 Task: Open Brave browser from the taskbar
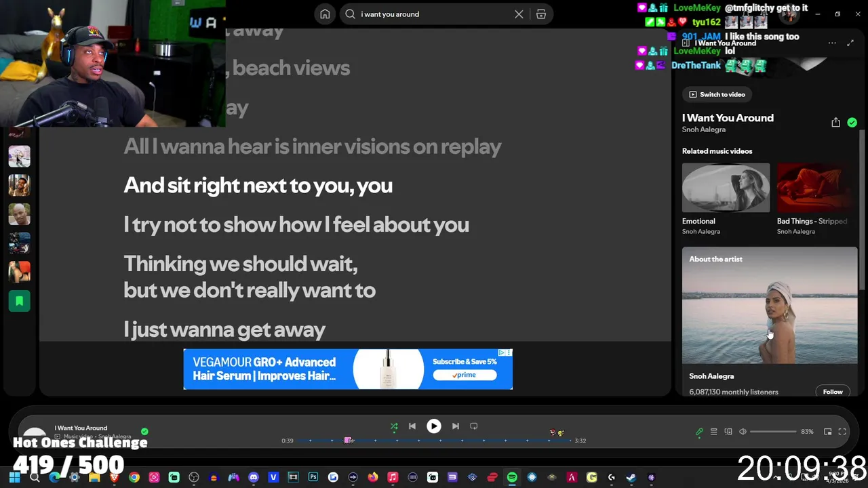pyautogui.click(x=114, y=478)
